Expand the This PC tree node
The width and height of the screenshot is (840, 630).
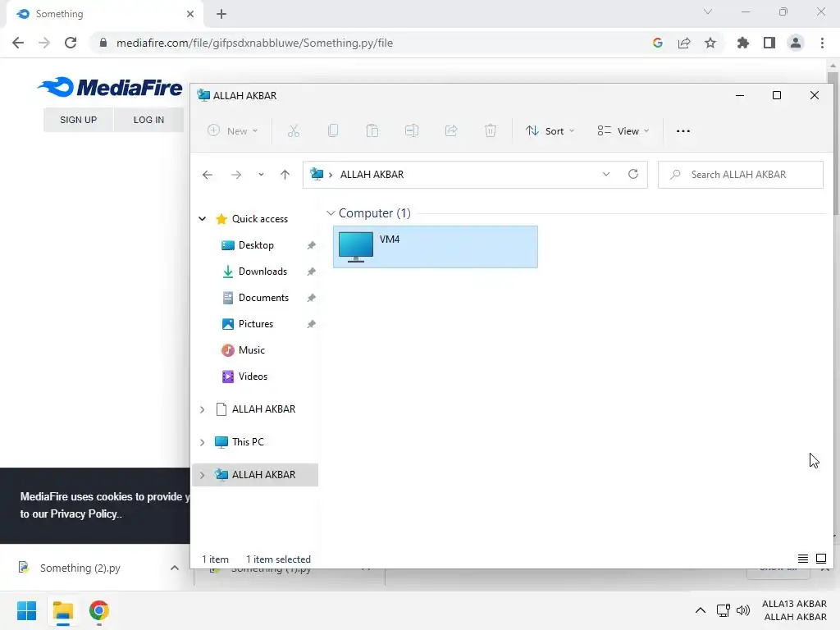coord(203,442)
